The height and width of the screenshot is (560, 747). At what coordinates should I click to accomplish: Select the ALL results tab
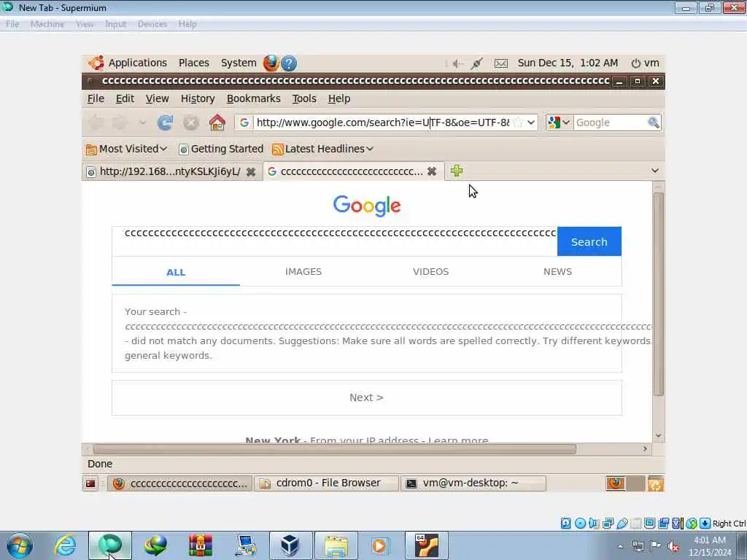[x=176, y=273]
